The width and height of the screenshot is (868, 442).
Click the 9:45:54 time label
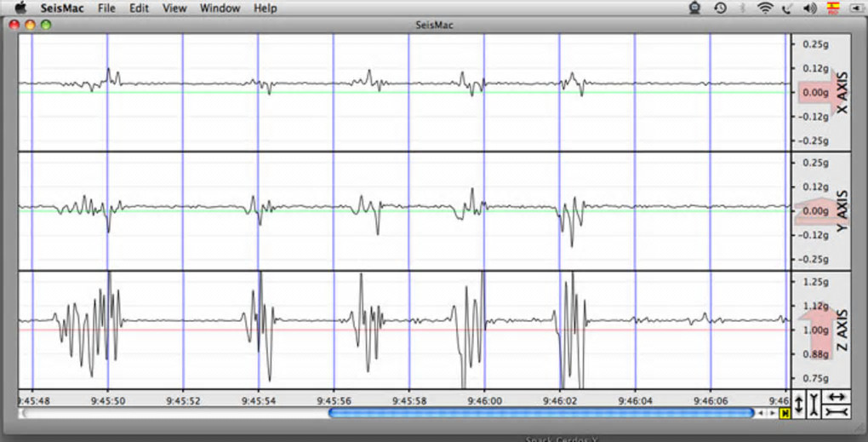click(259, 400)
